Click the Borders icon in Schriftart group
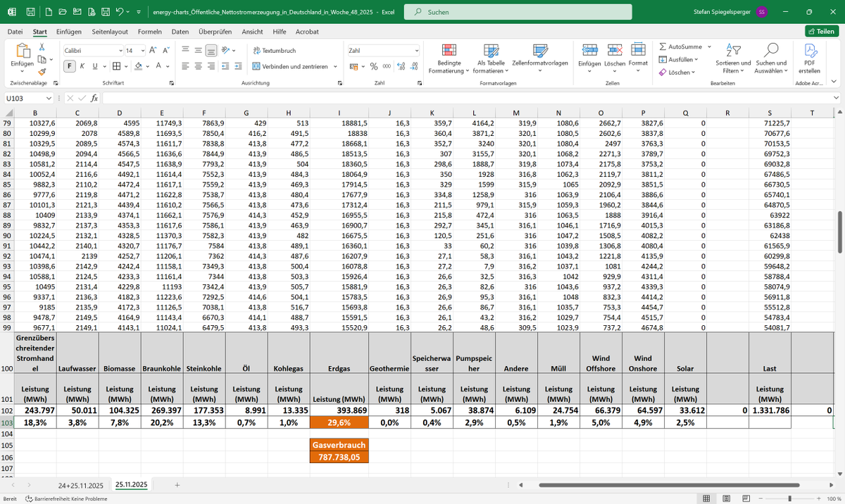 coord(115,66)
